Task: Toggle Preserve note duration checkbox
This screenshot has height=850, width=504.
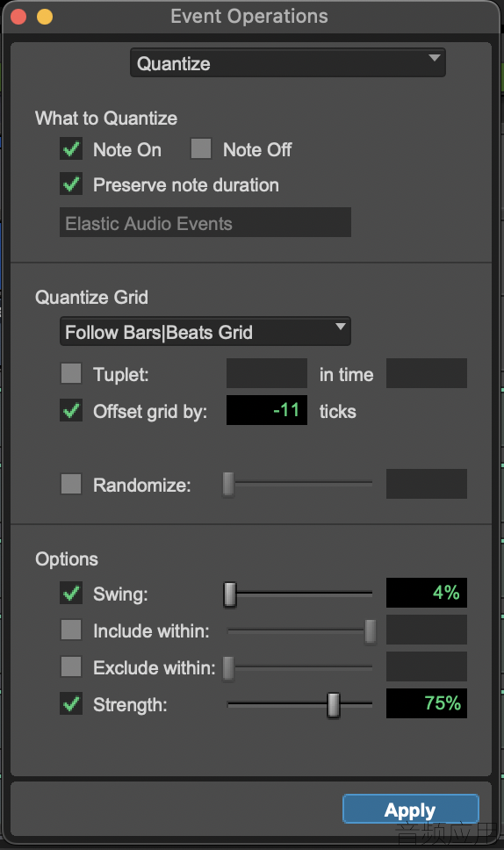Action: 71,184
